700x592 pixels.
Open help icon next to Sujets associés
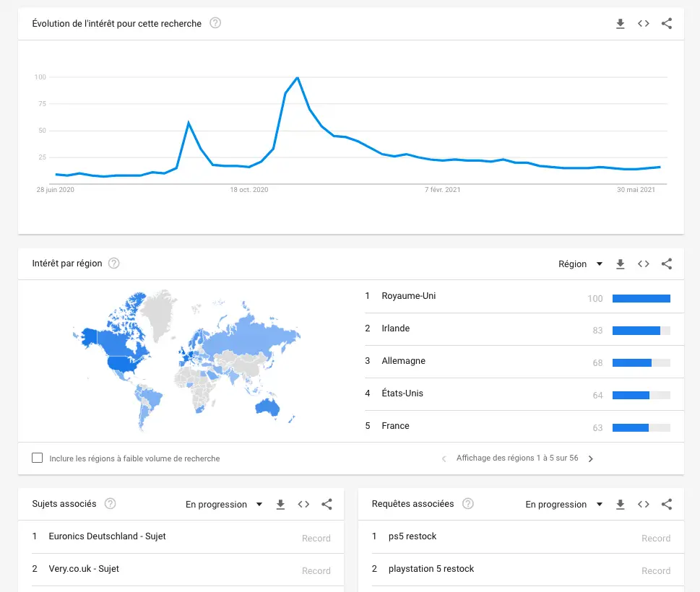coord(111,504)
